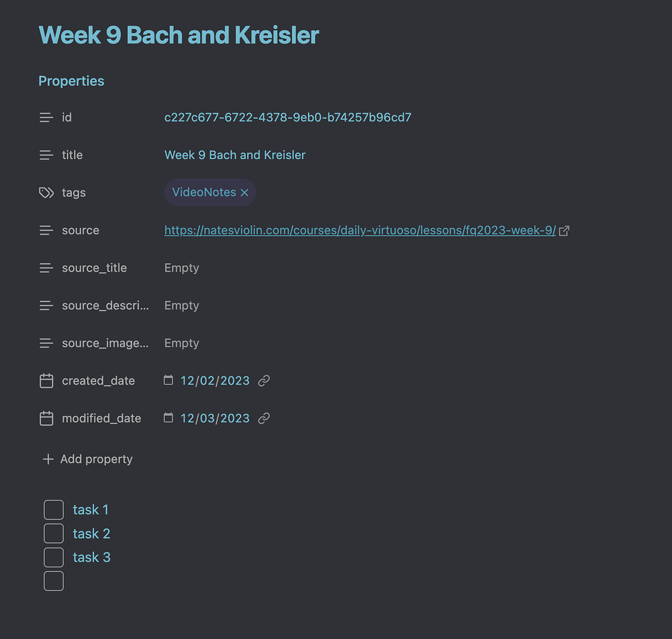Viewport: 672px width, 639px height.
Task: Open the natesviolin.com source link
Action: 358,230
